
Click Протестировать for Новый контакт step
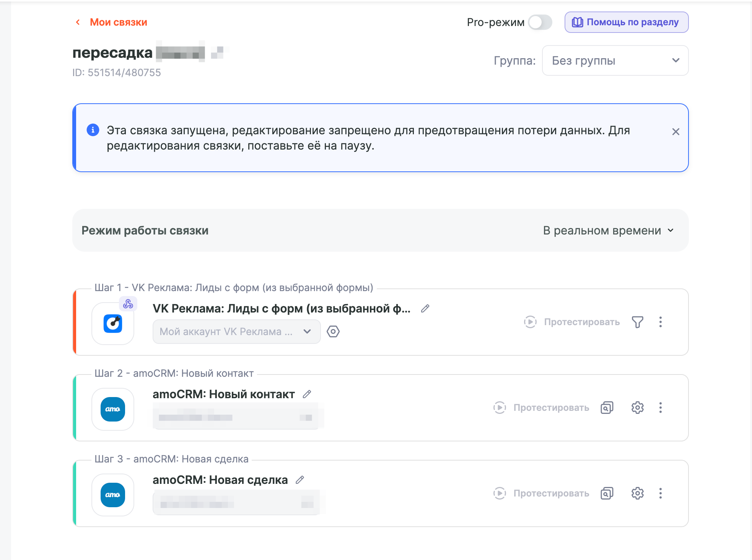click(541, 408)
